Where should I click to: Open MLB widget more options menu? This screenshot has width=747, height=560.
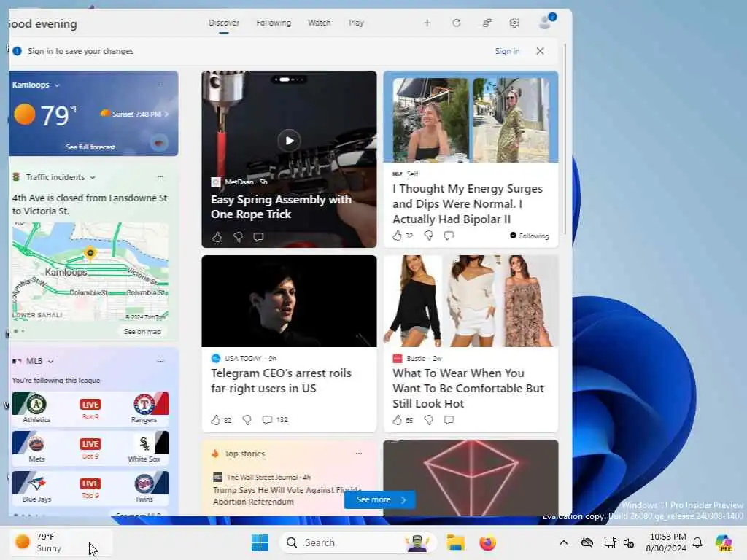point(160,361)
